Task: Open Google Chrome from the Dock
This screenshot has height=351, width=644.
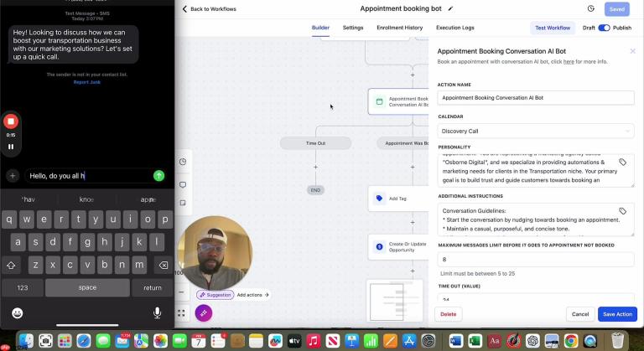Action: 571,341
